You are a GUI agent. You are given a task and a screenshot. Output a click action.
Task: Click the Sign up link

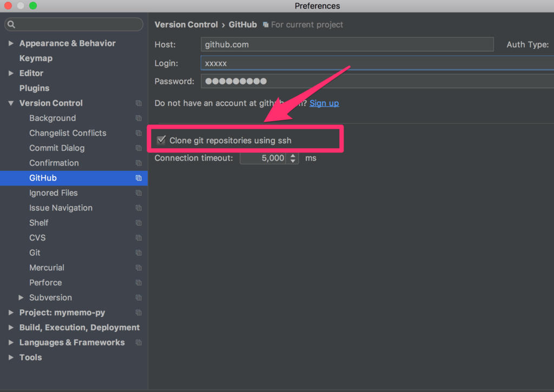(324, 103)
